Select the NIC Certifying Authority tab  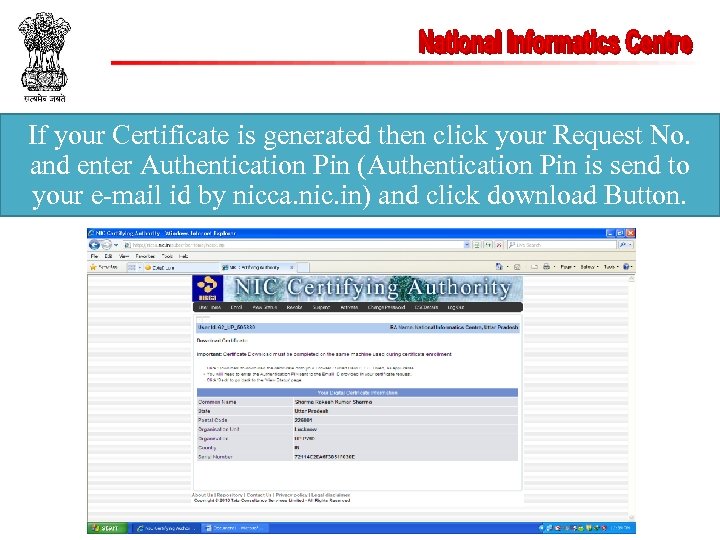coord(258,267)
